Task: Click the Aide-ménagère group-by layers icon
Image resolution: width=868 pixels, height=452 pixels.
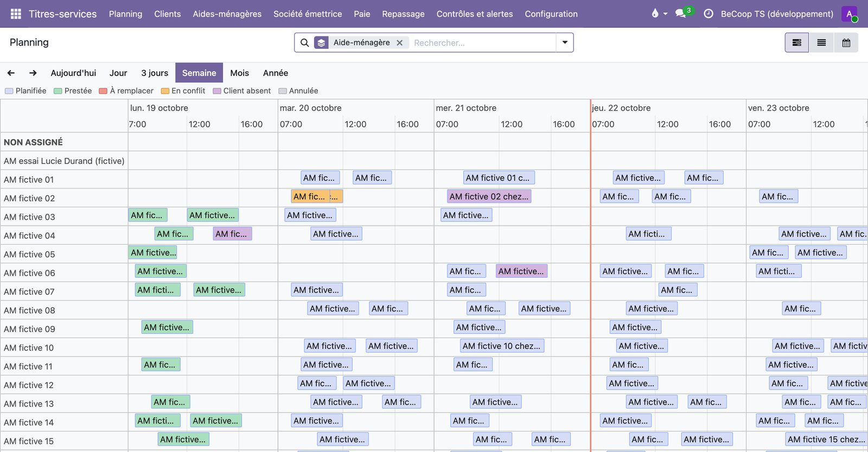Action: click(x=322, y=43)
